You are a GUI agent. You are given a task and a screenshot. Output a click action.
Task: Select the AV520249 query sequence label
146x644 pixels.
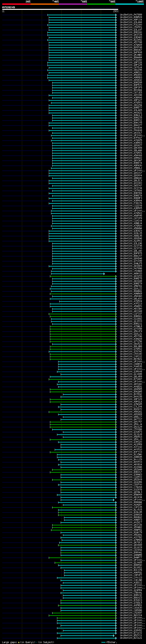tap(8, 8)
